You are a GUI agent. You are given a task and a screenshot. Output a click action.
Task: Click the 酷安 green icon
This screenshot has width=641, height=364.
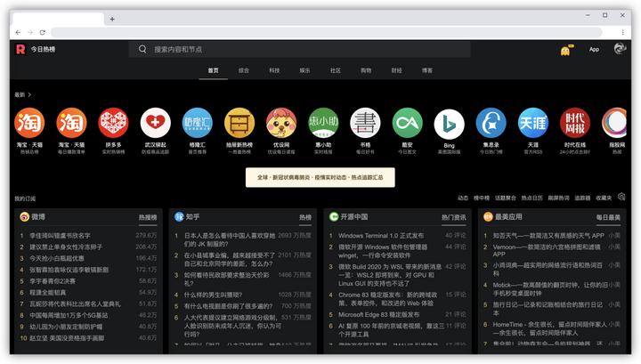click(x=407, y=123)
